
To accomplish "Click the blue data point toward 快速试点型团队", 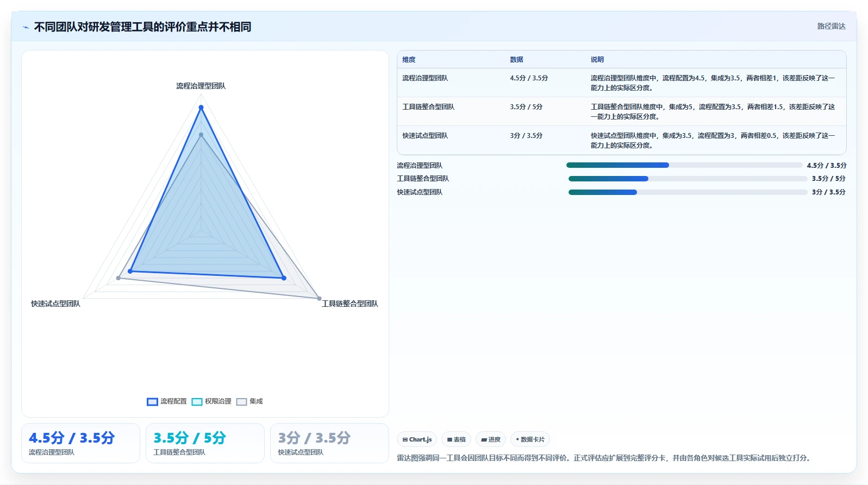I will [x=130, y=271].
